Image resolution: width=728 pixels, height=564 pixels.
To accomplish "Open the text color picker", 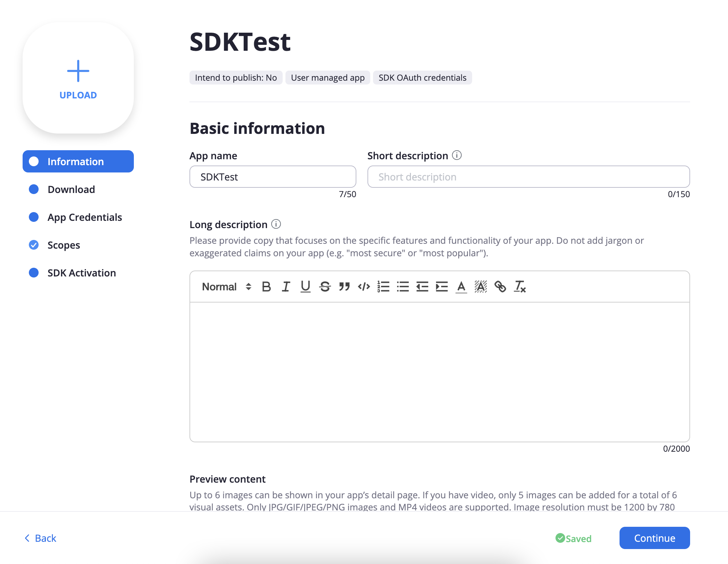I will click(461, 287).
